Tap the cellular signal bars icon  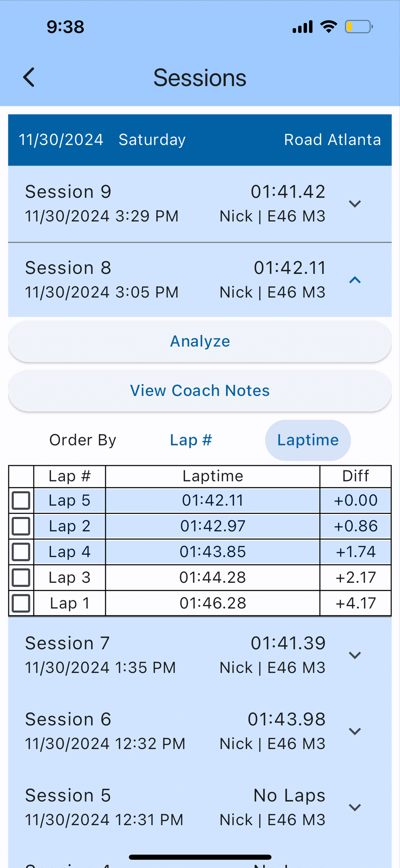click(302, 27)
